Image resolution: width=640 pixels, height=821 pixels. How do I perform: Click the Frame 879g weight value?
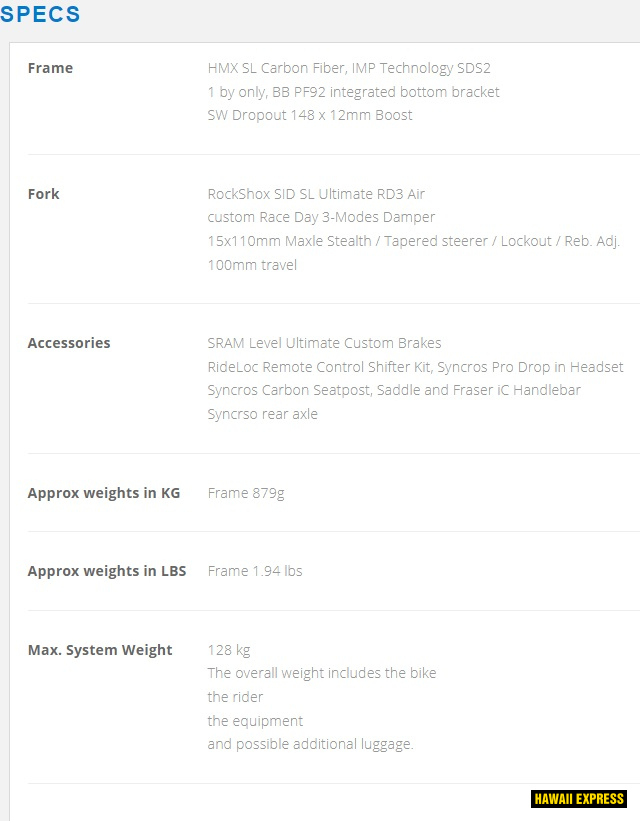tap(246, 493)
